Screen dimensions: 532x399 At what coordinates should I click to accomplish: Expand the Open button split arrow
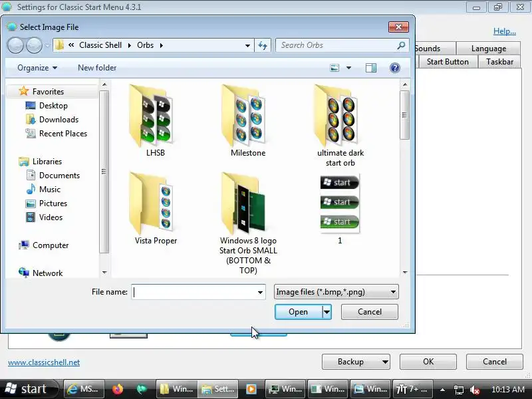click(x=327, y=312)
